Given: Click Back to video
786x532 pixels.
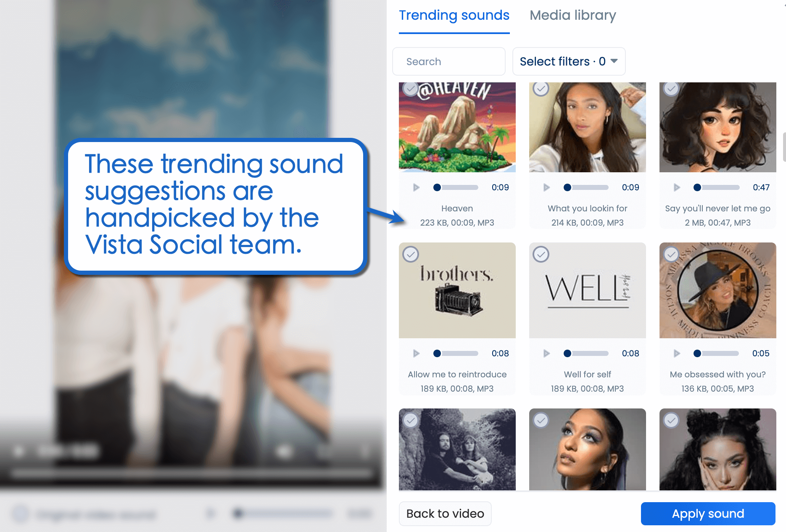Looking at the screenshot, I should pyautogui.click(x=445, y=514).
